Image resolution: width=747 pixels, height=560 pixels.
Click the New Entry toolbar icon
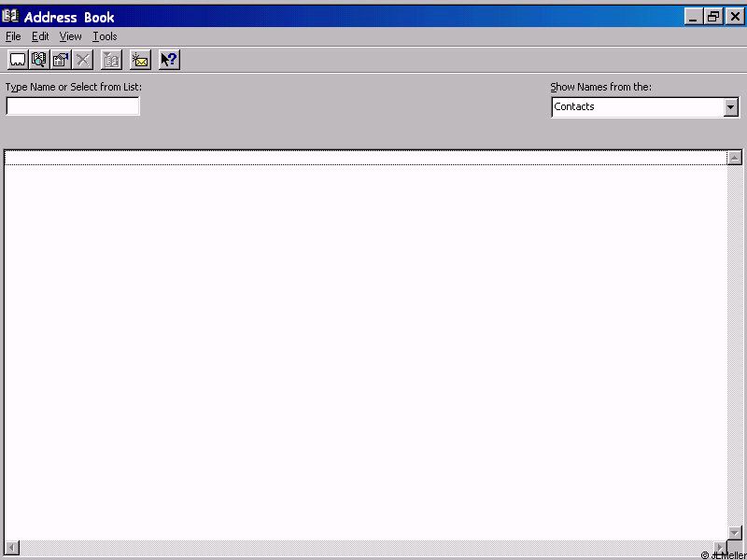(18, 60)
